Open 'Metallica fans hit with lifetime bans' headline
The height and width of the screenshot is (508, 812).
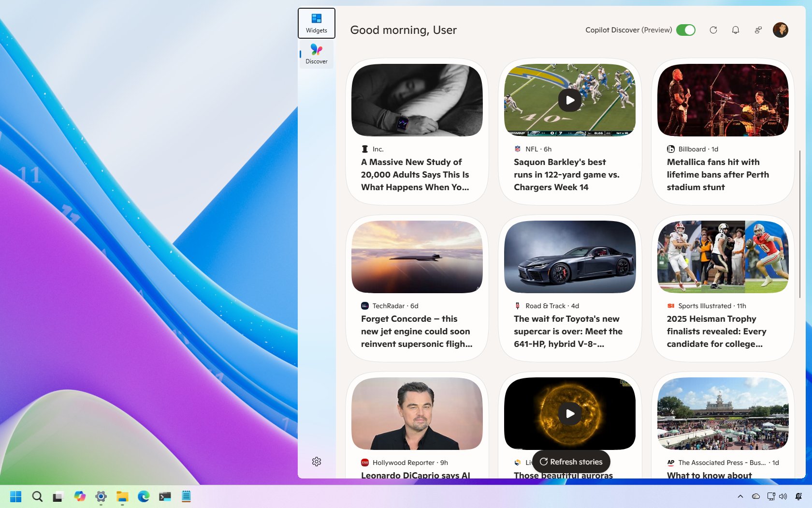tap(718, 175)
